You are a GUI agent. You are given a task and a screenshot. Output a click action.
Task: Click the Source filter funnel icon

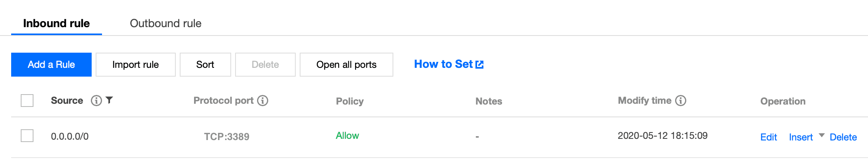click(x=109, y=100)
